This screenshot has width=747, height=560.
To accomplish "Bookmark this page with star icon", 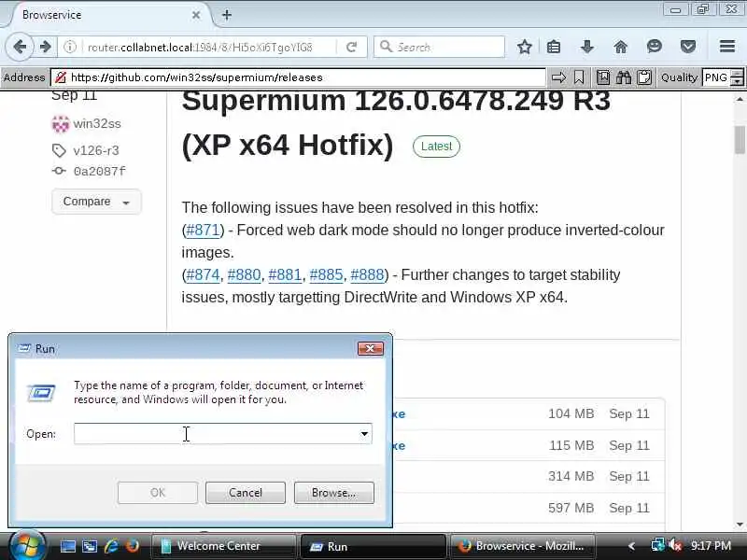I will pyautogui.click(x=525, y=47).
